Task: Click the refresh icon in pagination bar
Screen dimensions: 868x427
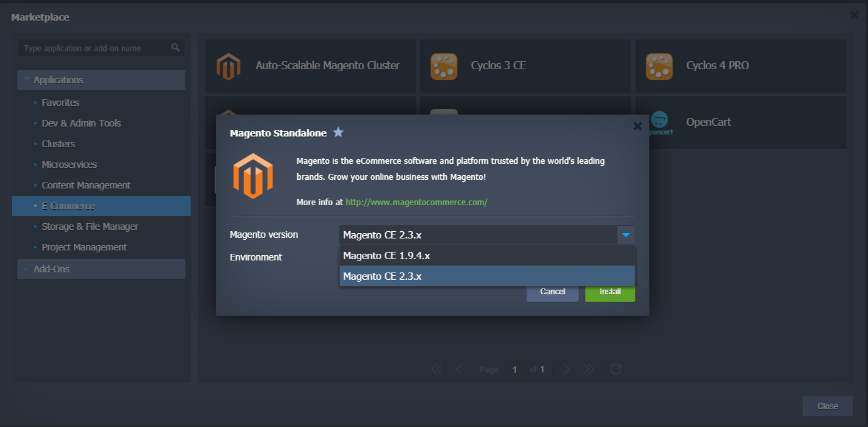Action: tap(616, 369)
